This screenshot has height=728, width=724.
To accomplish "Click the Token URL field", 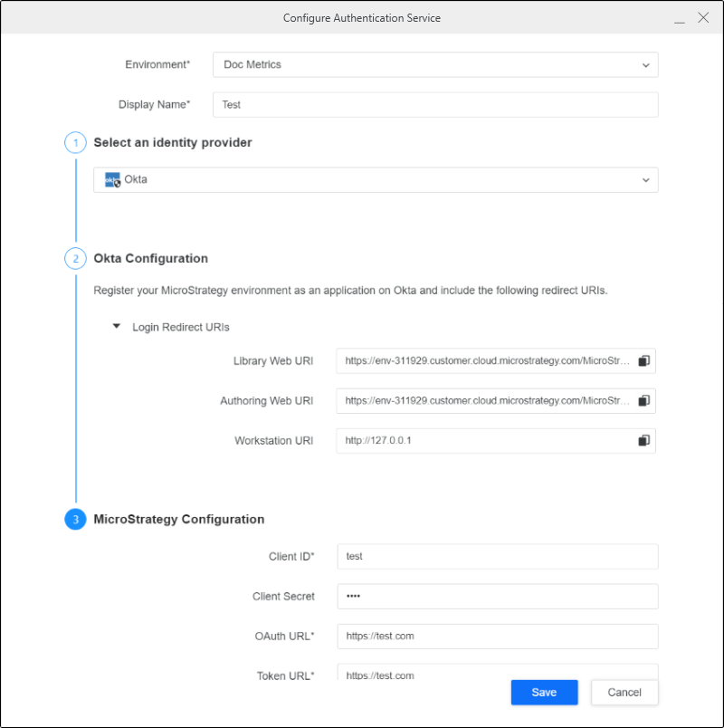I will coord(498,672).
